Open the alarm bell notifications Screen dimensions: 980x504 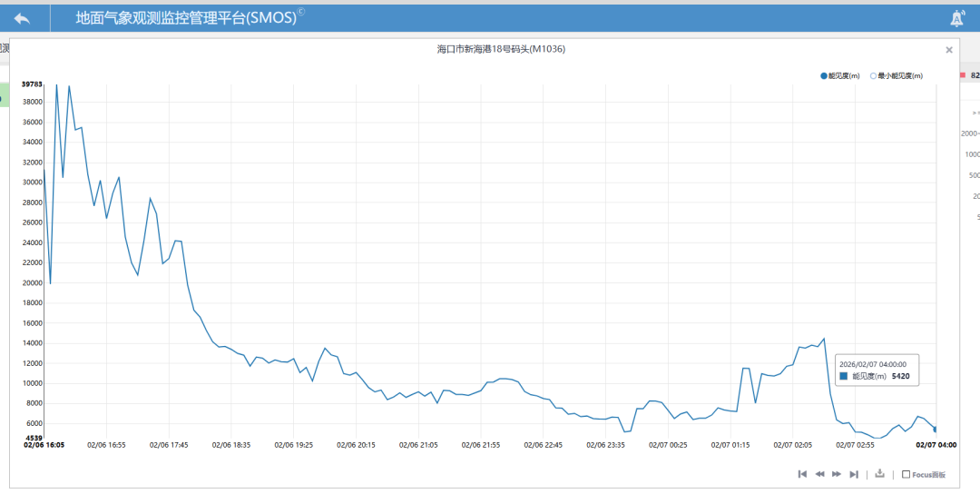[956, 18]
